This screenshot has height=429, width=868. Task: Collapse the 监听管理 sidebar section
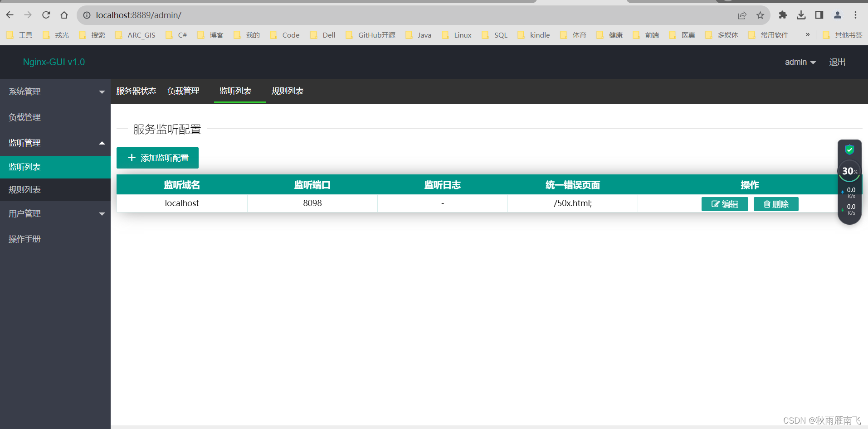pos(55,143)
